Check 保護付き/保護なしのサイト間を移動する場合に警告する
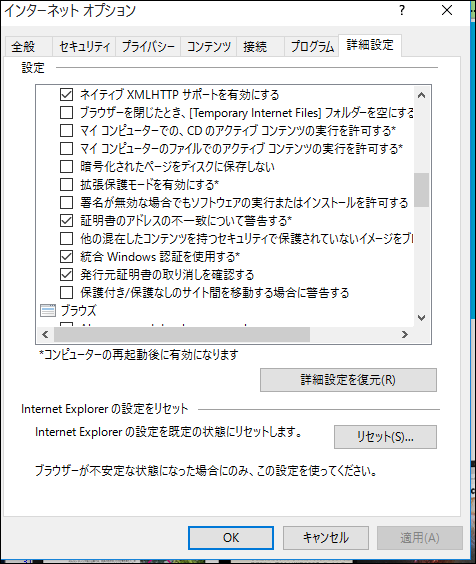The width and height of the screenshot is (476, 564). point(66,292)
